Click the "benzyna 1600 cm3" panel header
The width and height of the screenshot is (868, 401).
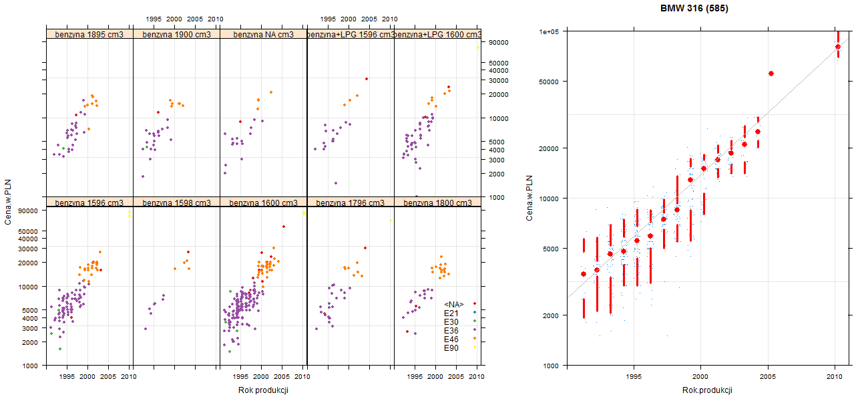click(263, 203)
